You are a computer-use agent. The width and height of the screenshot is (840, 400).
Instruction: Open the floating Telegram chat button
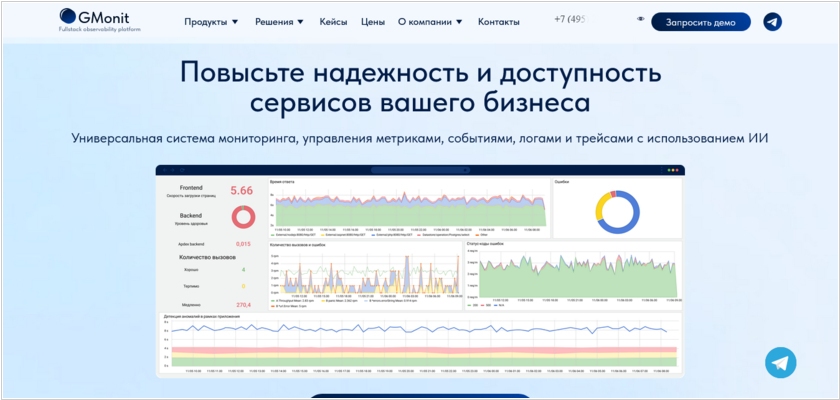(780, 363)
